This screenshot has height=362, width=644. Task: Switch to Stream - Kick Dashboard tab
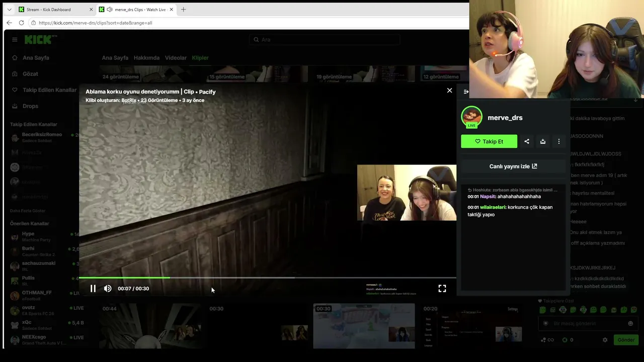(55, 10)
